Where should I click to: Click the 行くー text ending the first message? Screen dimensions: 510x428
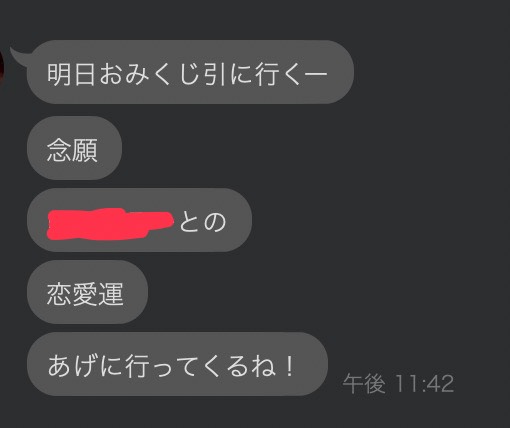tap(291, 73)
